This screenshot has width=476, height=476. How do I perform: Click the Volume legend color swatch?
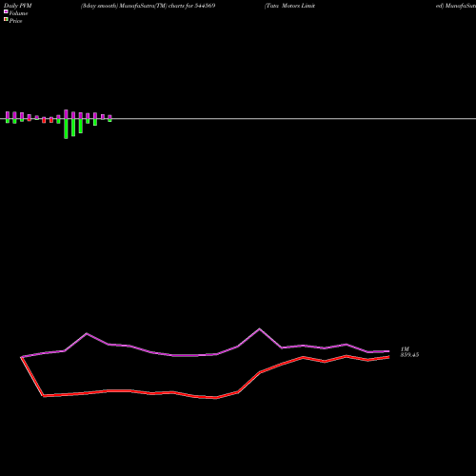point(6,11)
